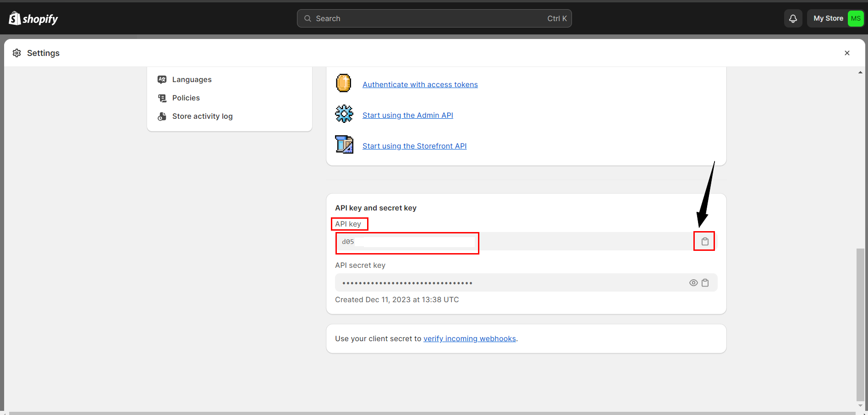This screenshot has height=415, width=868.
Task: Click the Settings gear icon
Action: tap(17, 53)
